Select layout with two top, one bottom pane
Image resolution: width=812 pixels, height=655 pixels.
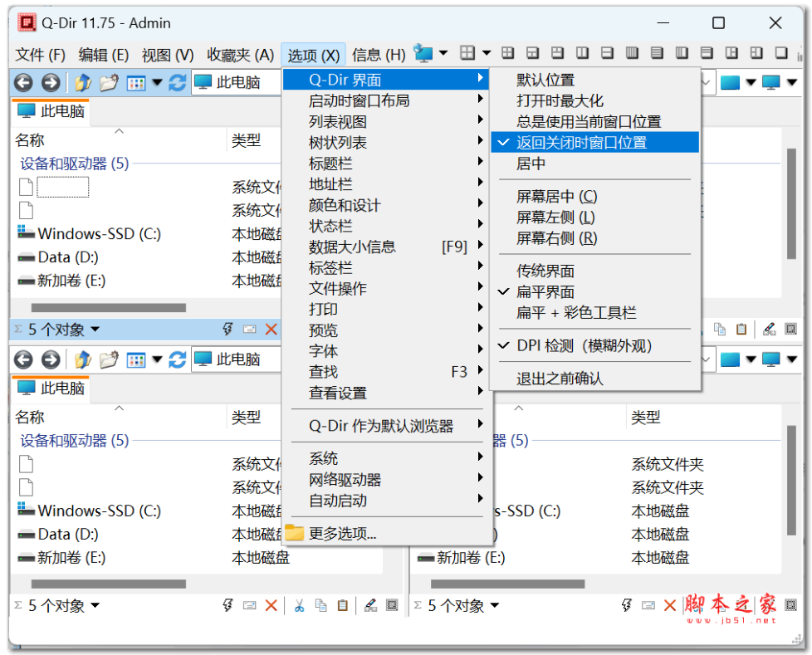click(x=558, y=53)
